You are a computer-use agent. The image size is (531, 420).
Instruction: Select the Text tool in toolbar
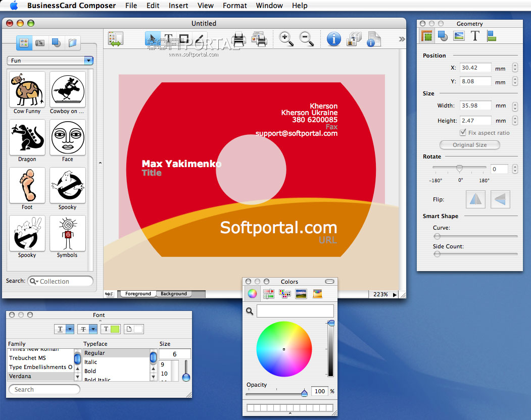[x=168, y=39]
